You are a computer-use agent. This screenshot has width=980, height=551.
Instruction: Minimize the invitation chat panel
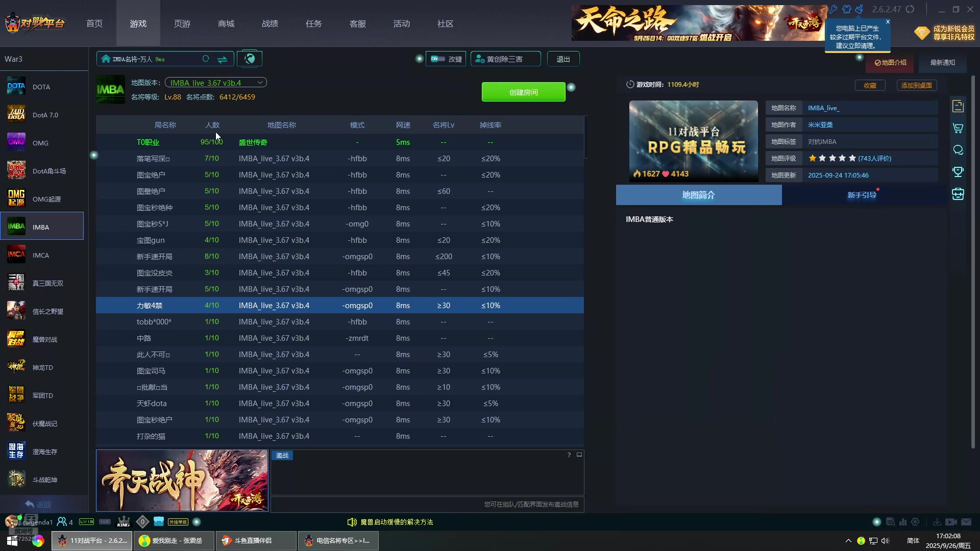point(579,455)
